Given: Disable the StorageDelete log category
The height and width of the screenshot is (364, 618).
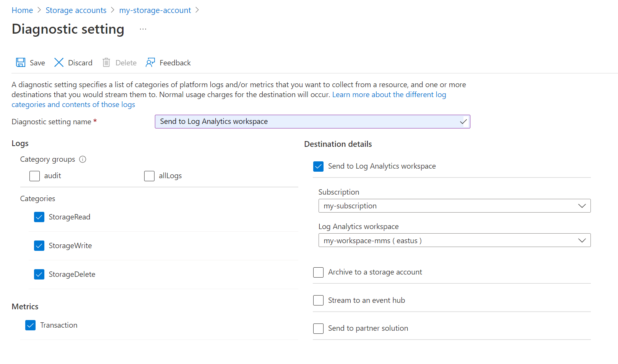Looking at the screenshot, I should (39, 275).
